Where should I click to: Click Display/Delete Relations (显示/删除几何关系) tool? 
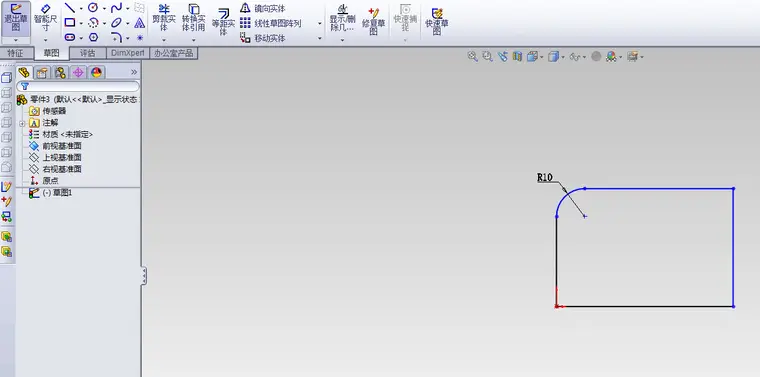[342, 18]
